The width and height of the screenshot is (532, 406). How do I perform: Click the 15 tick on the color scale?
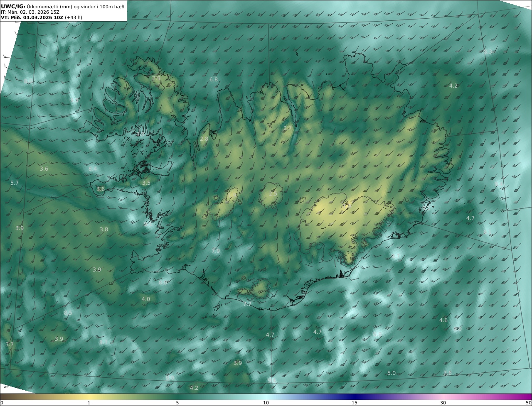[x=355, y=403]
